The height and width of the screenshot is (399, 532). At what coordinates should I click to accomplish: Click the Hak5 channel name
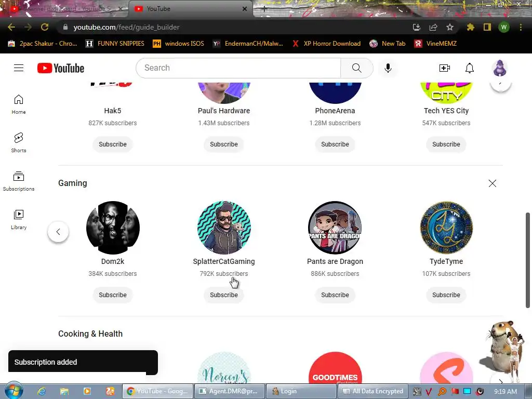click(x=113, y=111)
